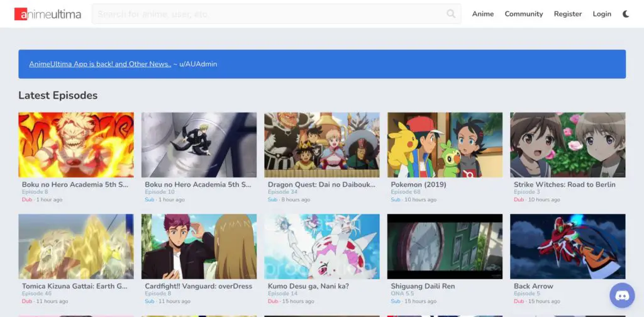
Task: Click the Back Arrow title text
Action: pos(533,286)
